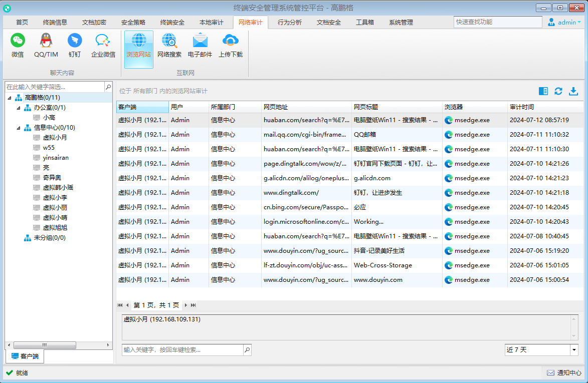
Task: Select the login.microsoftonline.com row
Action: click(x=349, y=222)
